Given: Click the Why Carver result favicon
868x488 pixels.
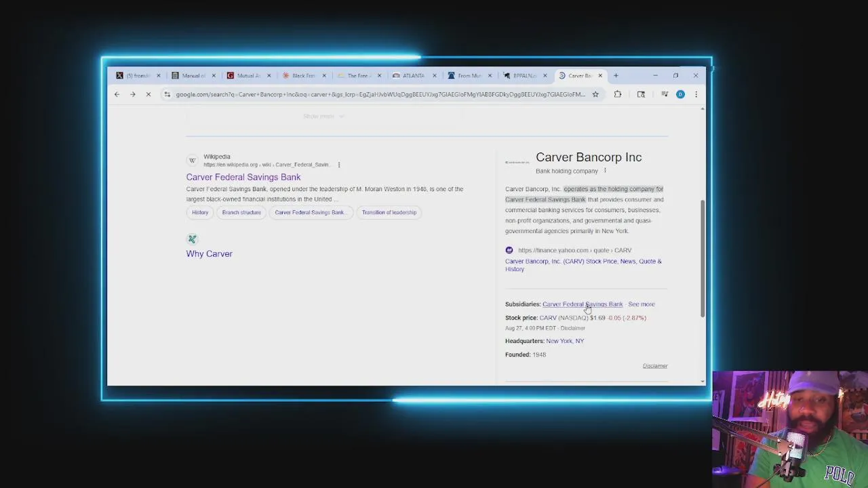Looking at the screenshot, I should [x=193, y=239].
